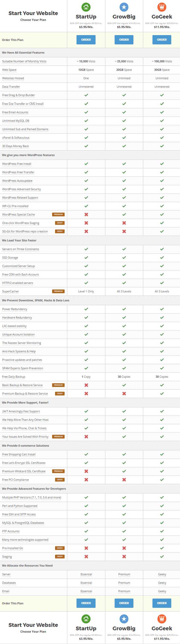Click Premium Wildcard SSL Certificate label

24,471
